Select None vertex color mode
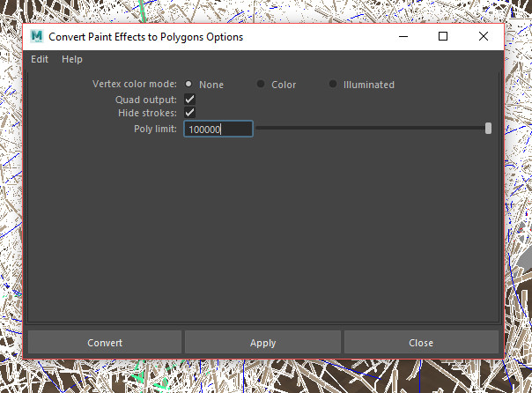Screen dimensions: 532x393 point(188,84)
